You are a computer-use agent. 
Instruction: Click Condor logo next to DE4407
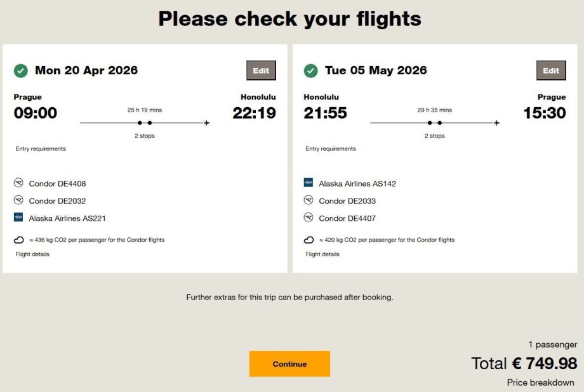(x=309, y=218)
